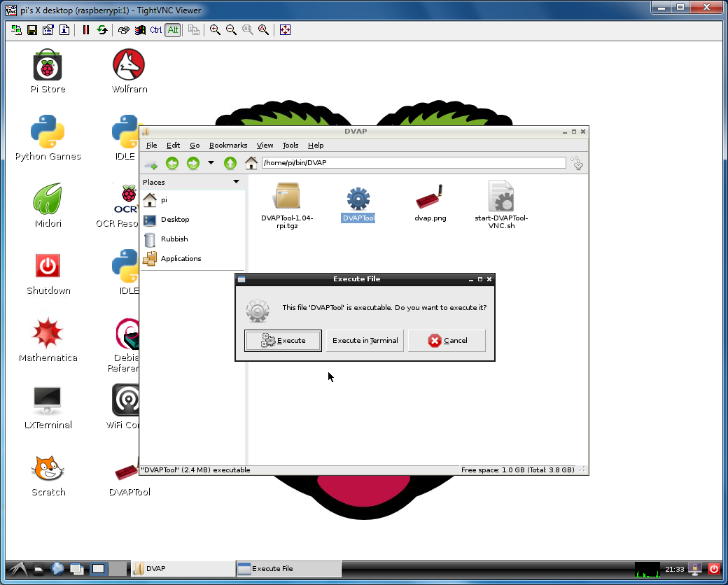Expand the folder history dropdown arrow

click(211, 163)
